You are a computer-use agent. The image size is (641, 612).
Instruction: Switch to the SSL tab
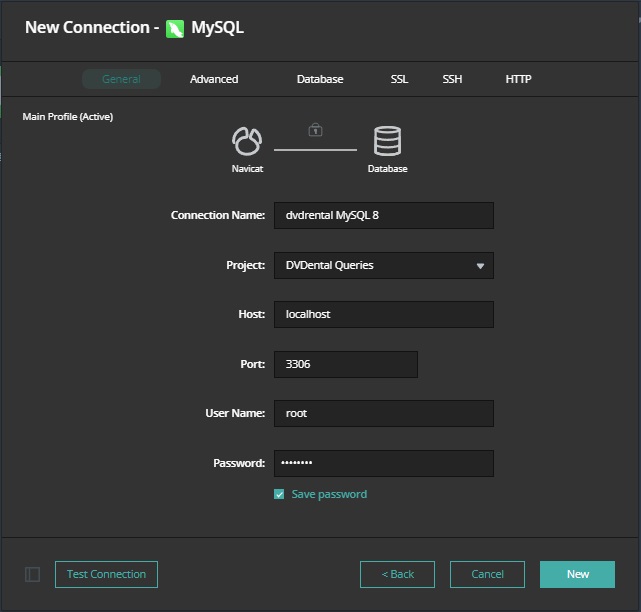pos(399,79)
